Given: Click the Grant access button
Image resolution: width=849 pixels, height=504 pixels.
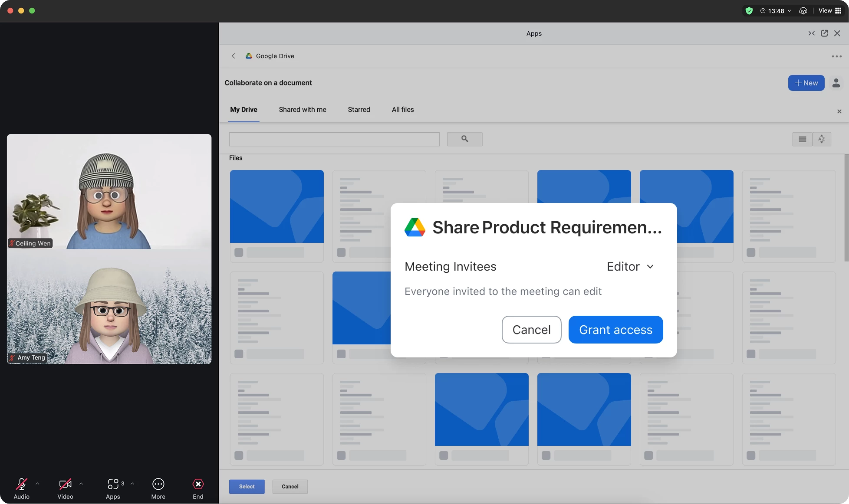Looking at the screenshot, I should 615,330.
